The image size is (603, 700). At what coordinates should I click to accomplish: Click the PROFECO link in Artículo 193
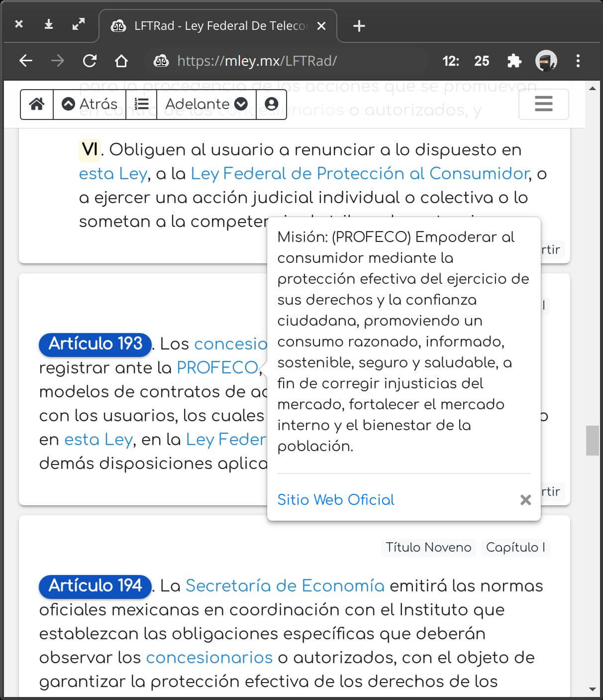click(x=217, y=367)
